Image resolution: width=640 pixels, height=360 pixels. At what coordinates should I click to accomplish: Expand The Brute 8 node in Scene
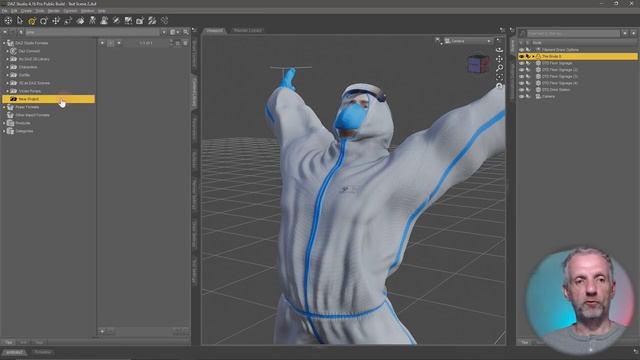click(533, 56)
